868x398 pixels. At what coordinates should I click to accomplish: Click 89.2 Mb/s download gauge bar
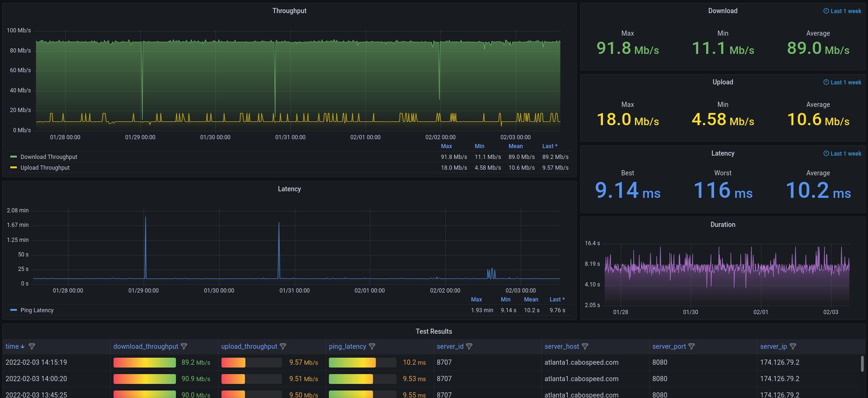145,362
